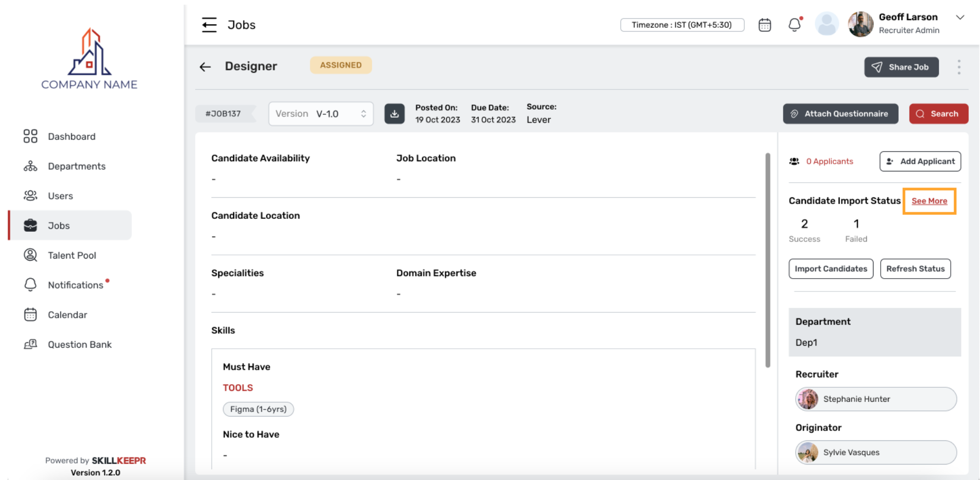Open Question Bank in sidebar
Viewport: 980px width, 480px height.
[x=79, y=345]
